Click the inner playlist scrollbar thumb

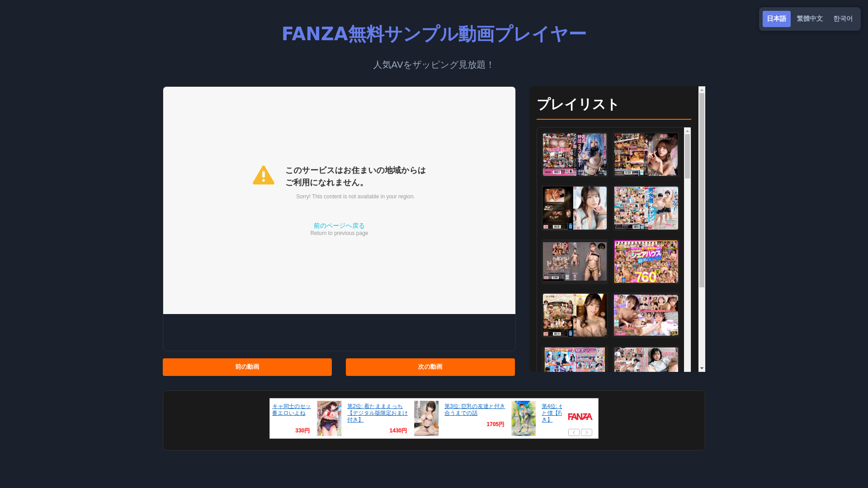click(687, 156)
